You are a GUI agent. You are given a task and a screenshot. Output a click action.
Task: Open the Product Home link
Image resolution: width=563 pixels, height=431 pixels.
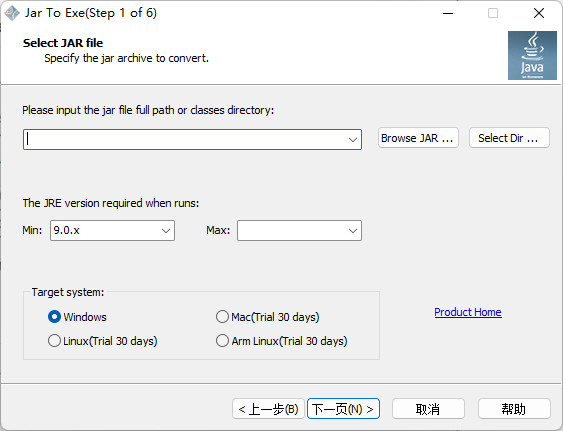[x=468, y=312]
